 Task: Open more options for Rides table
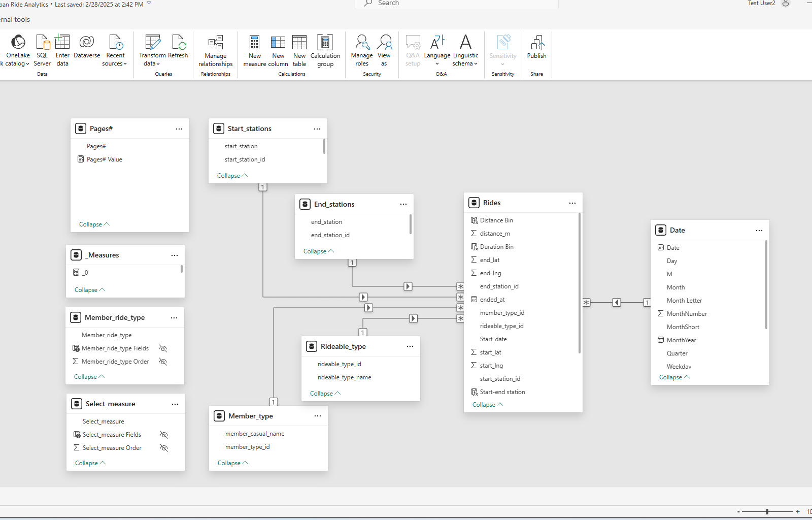click(x=572, y=203)
